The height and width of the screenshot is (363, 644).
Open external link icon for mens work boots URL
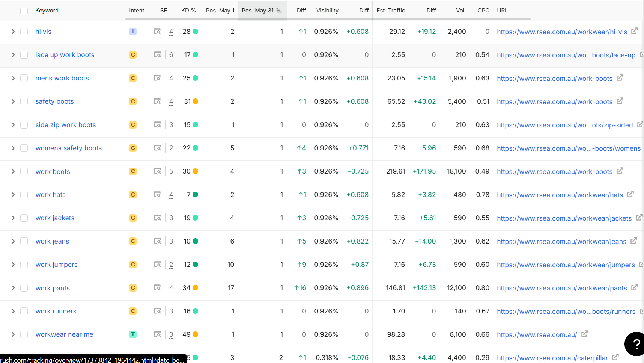pos(620,77)
